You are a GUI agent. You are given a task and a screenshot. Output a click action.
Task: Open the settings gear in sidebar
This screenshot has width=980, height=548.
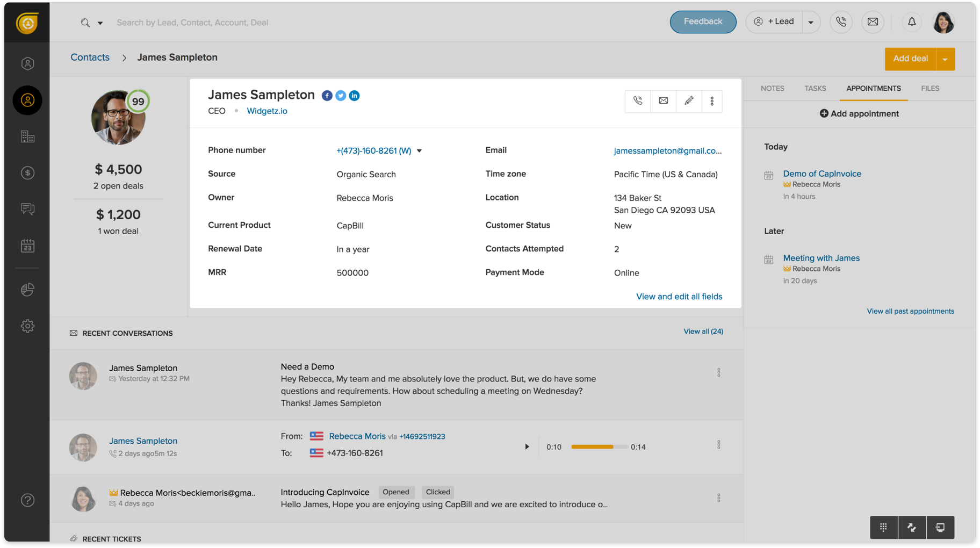(x=27, y=326)
